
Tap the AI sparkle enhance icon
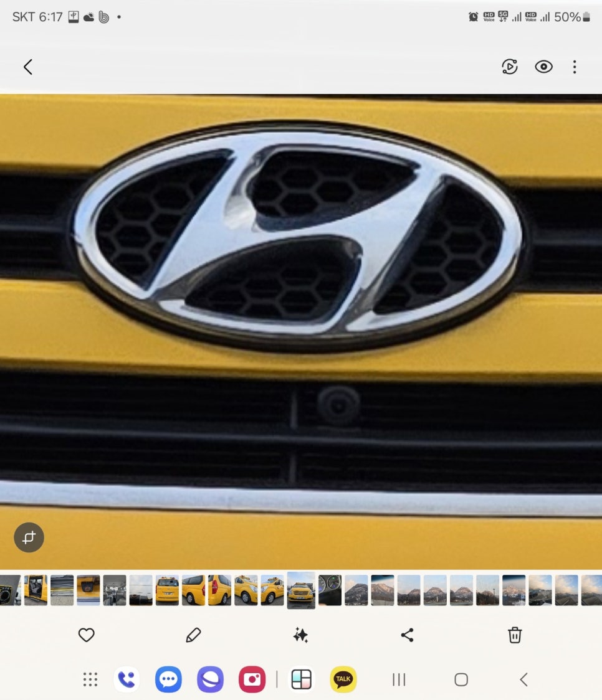click(x=300, y=635)
